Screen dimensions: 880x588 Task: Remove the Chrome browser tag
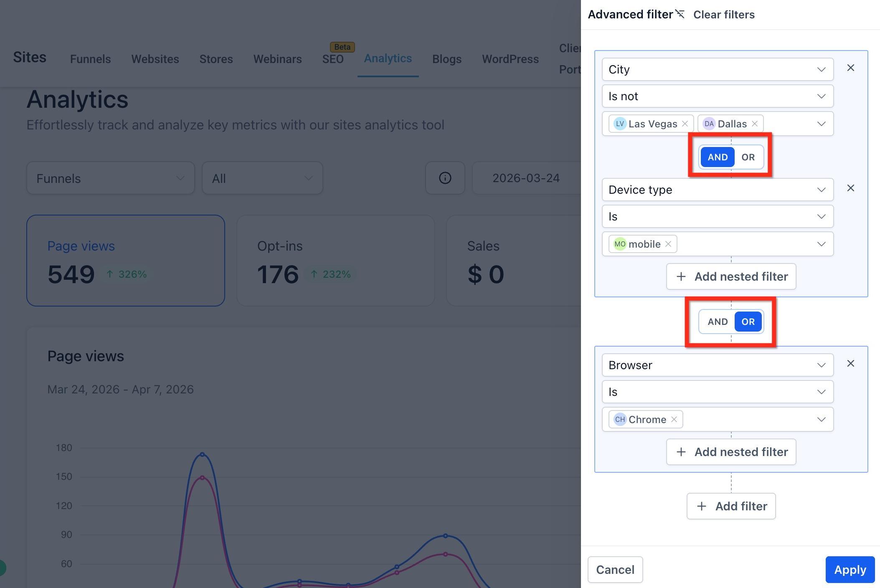pyautogui.click(x=674, y=419)
